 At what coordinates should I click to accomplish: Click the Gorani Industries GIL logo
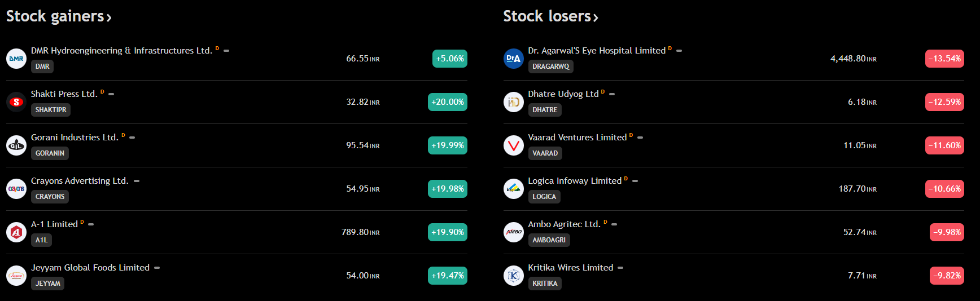[x=16, y=145]
